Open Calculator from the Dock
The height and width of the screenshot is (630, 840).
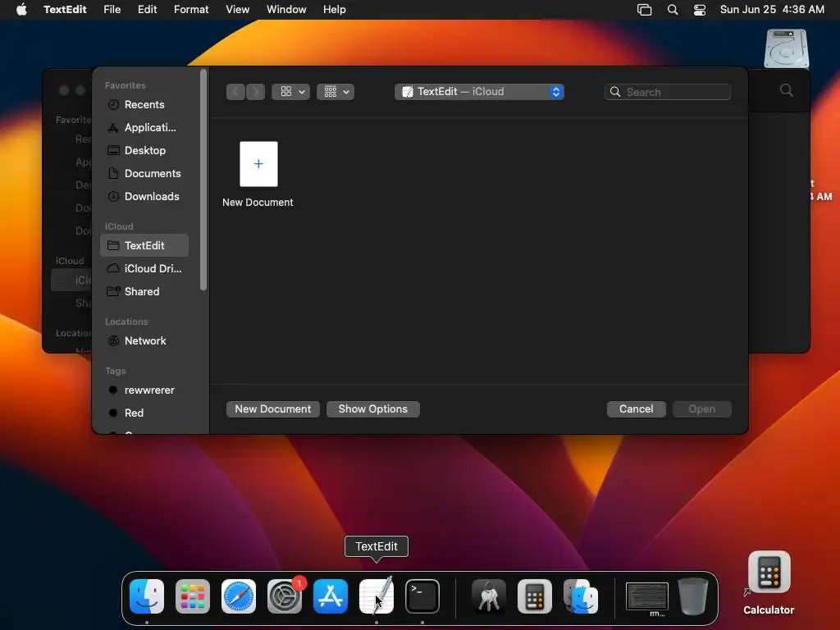pos(535,596)
